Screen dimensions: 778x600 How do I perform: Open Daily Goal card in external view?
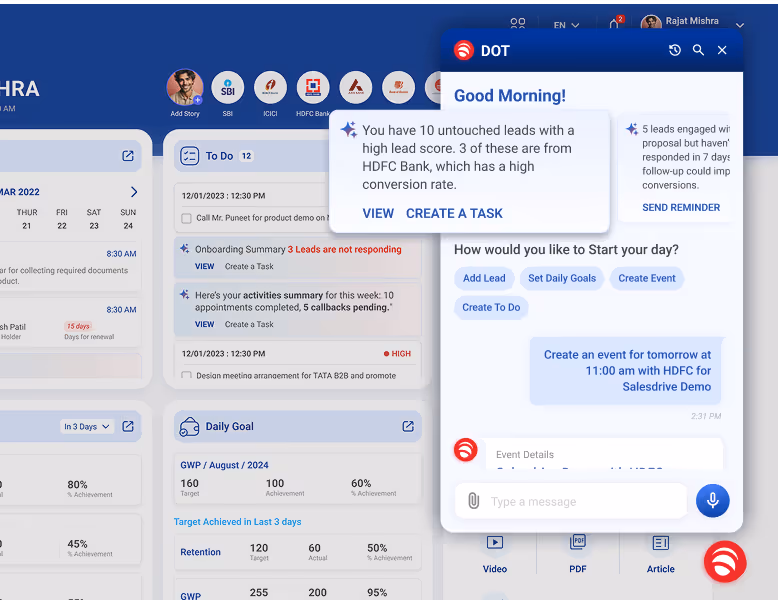point(408,426)
